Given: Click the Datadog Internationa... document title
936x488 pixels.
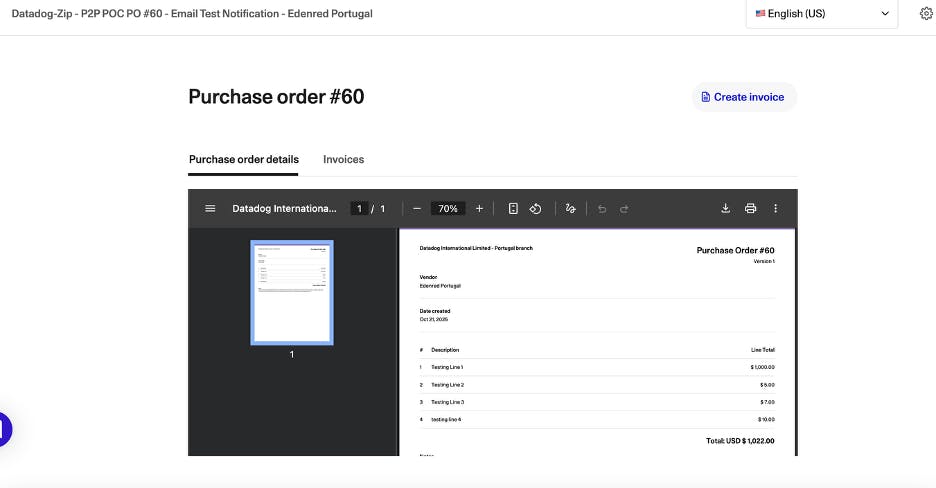Looking at the screenshot, I should point(284,208).
